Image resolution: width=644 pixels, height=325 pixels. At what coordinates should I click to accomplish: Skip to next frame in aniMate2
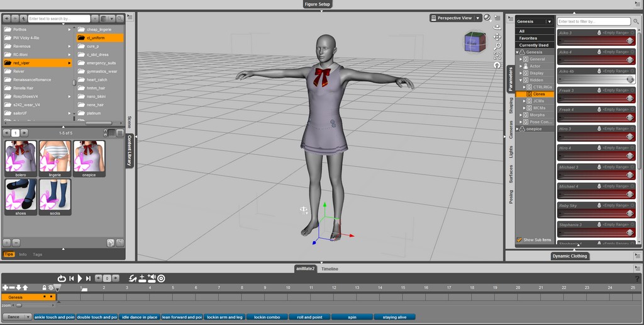click(x=88, y=278)
